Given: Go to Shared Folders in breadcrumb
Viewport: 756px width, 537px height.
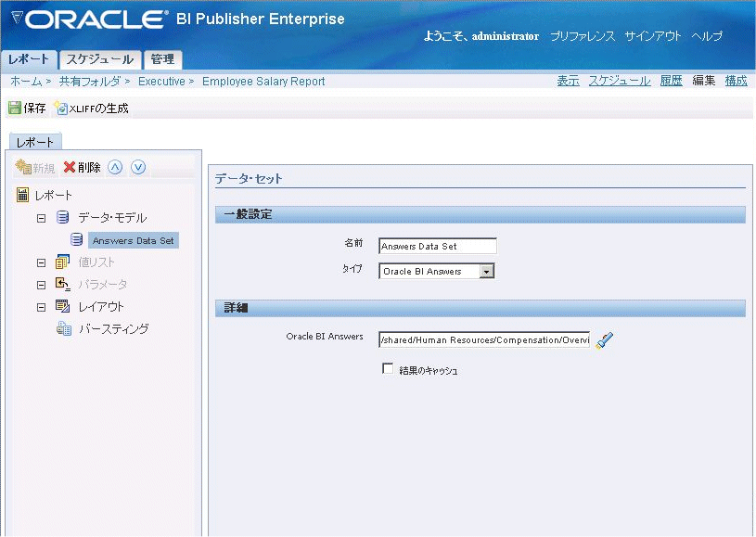Looking at the screenshot, I should pyautogui.click(x=90, y=82).
